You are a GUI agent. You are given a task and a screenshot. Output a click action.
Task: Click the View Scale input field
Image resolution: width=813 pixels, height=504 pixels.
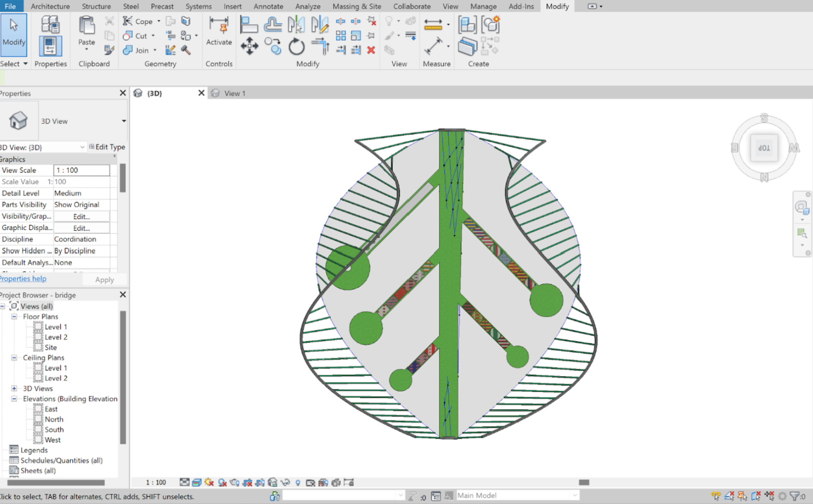pos(82,170)
